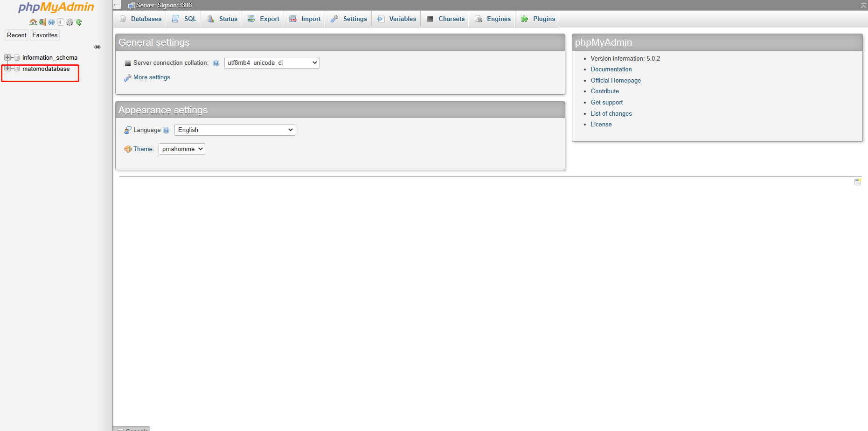
Task: Click the matomodatabase database cylinder icon
Action: (17, 69)
